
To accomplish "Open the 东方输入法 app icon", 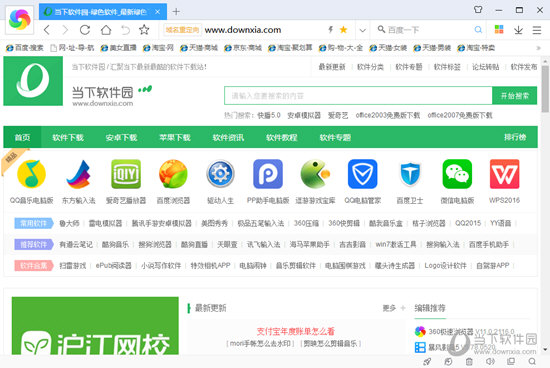I will click(79, 174).
